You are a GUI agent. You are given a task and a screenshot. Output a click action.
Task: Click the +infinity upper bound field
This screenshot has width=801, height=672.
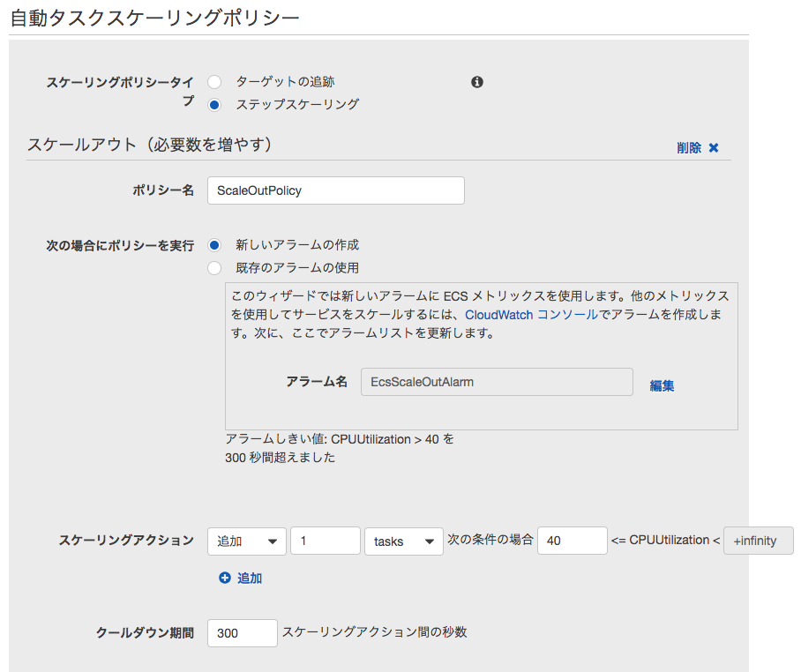[758, 541]
